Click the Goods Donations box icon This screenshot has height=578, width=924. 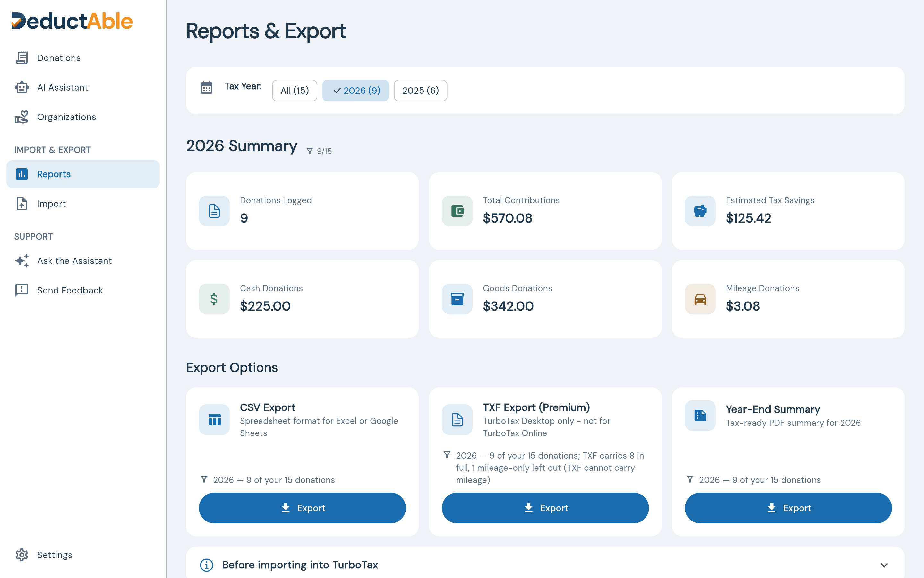pos(457,299)
